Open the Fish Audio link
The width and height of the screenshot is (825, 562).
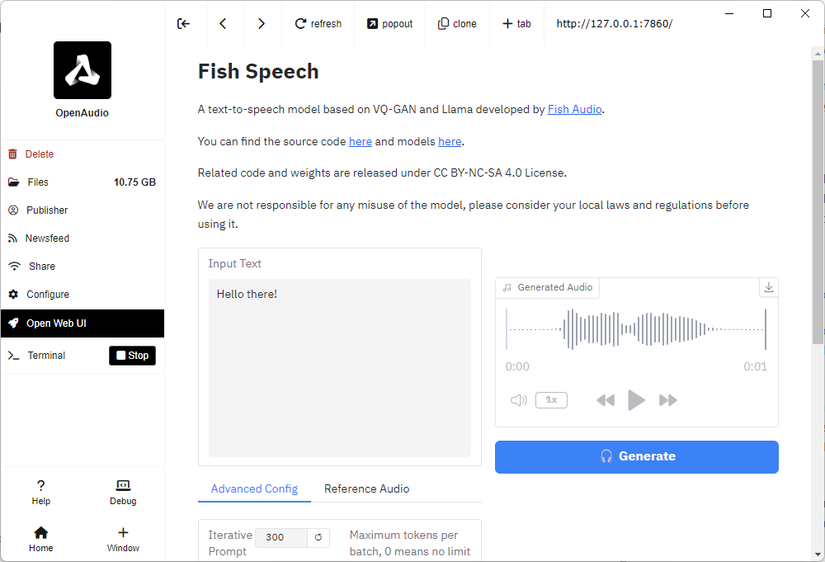coord(574,109)
